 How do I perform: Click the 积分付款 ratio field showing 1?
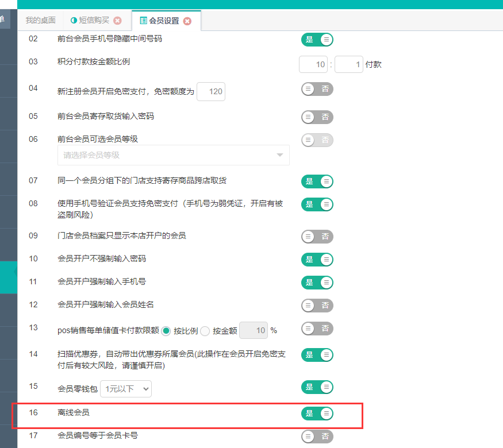click(348, 64)
